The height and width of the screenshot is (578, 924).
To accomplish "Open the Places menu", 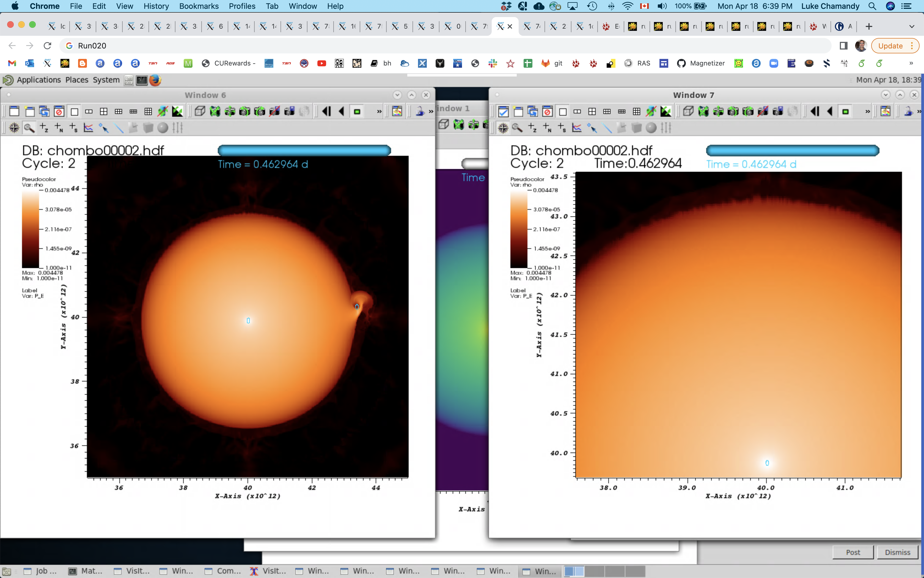I will click(x=77, y=80).
